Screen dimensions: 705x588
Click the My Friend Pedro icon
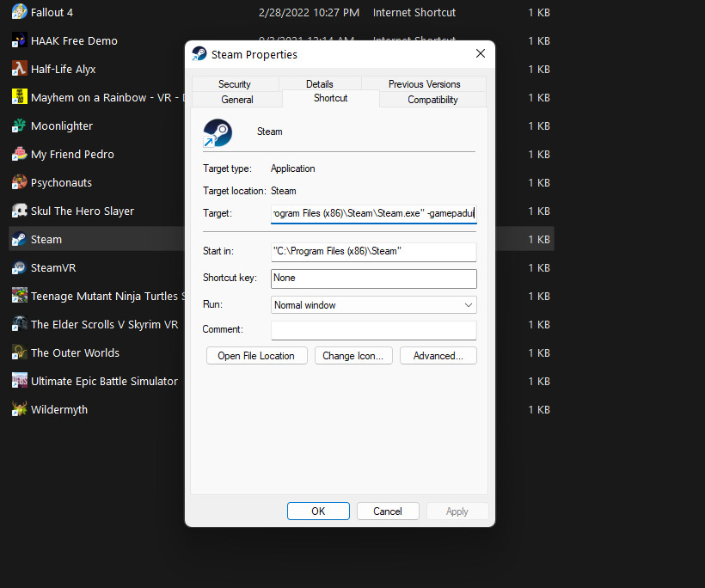tap(19, 154)
